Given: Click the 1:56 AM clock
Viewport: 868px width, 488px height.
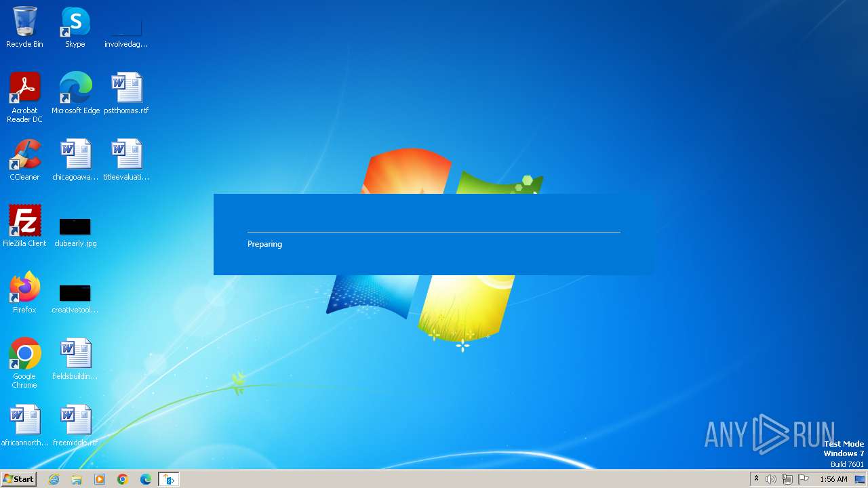Looking at the screenshot, I should click(833, 479).
